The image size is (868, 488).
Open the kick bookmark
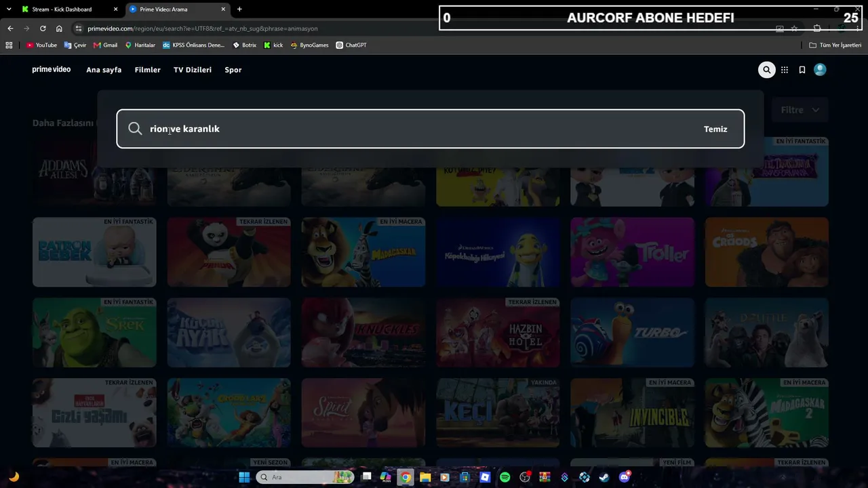pyautogui.click(x=273, y=45)
